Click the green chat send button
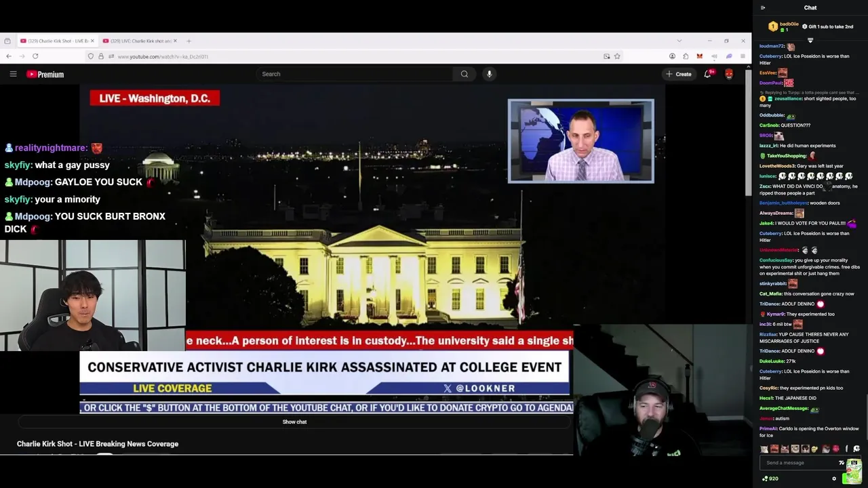868x488 pixels. click(853, 479)
